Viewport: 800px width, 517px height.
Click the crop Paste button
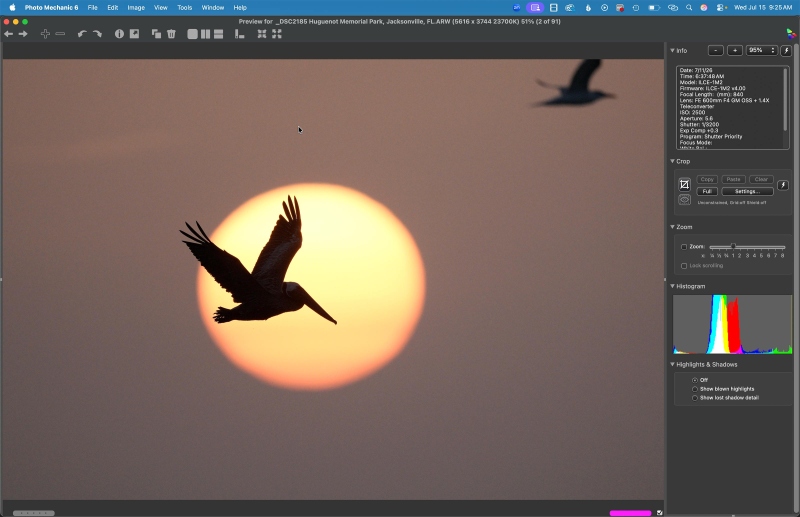click(733, 179)
